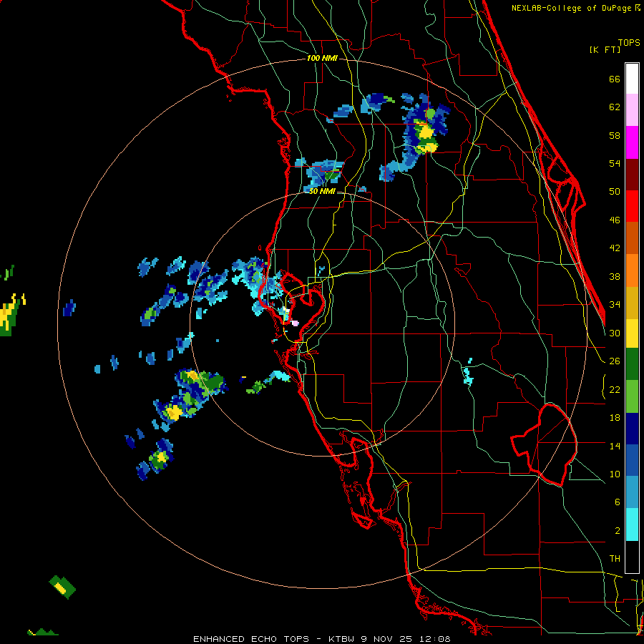
Task: Click the [K FT] units label
Action: (x=605, y=49)
